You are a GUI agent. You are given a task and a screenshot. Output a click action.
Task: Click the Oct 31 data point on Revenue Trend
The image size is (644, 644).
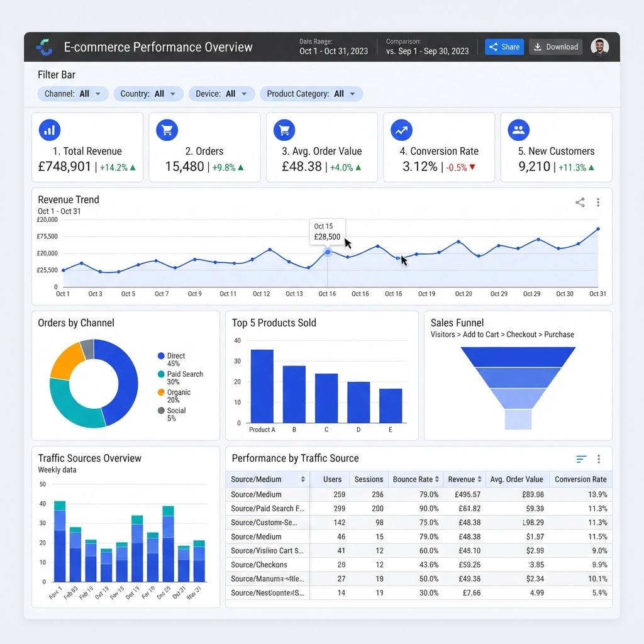pyautogui.click(x=598, y=229)
